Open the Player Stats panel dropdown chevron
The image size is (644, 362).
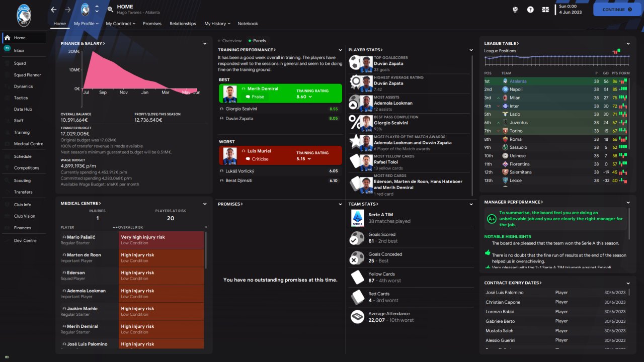pos(471,50)
